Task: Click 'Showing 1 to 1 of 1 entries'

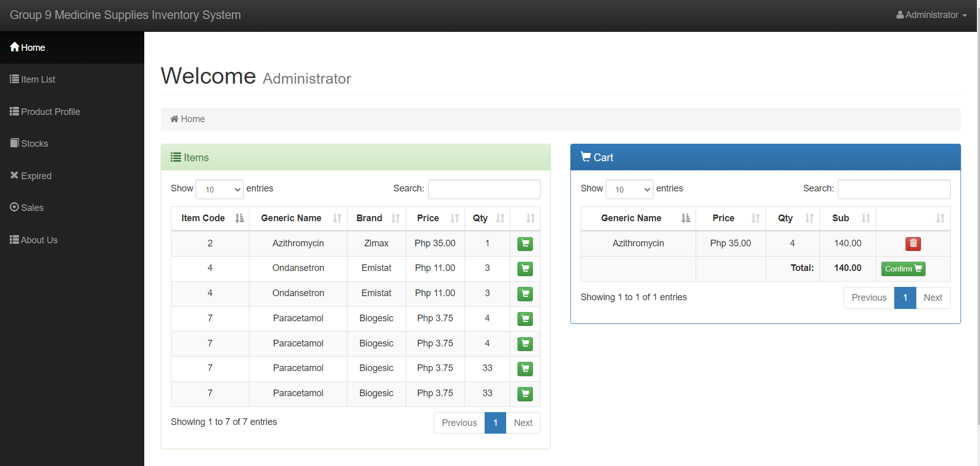Action: [633, 297]
